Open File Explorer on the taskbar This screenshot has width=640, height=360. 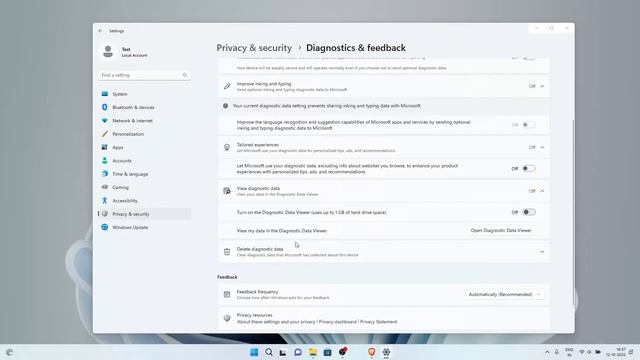click(x=313, y=352)
